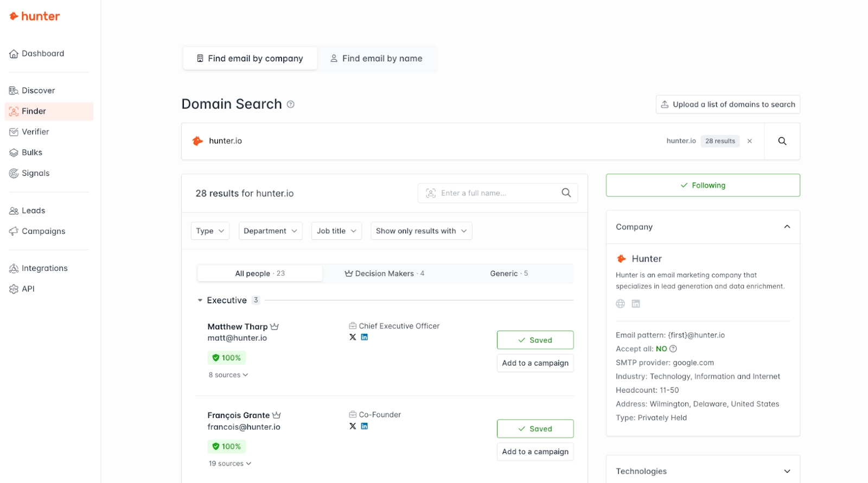Open Show only results with dropdown

point(421,231)
